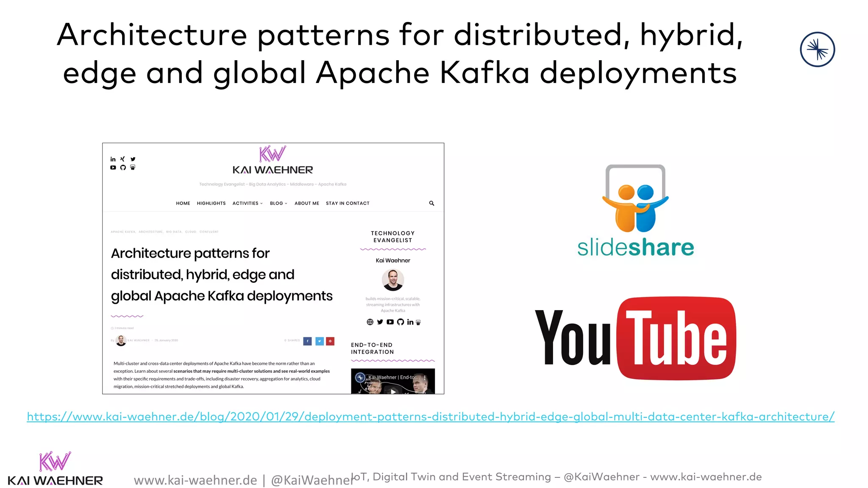868x488 pixels.
Task: Click the '29. January 2020' post date
Action: pyautogui.click(x=166, y=340)
